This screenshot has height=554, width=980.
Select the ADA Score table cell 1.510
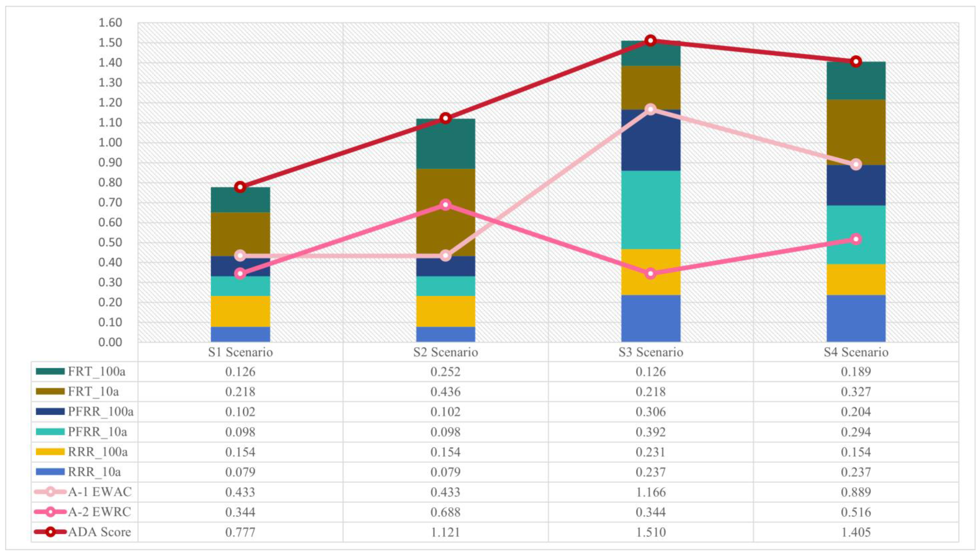point(651,532)
